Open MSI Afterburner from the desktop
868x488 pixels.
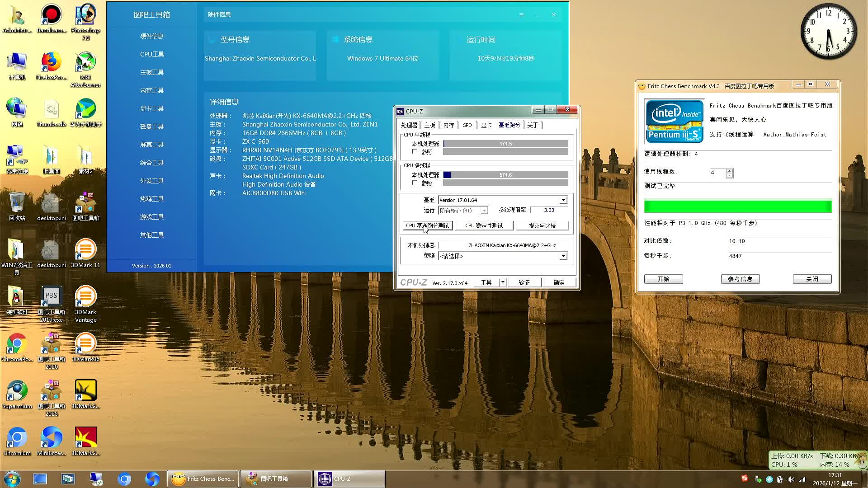pos(85,61)
